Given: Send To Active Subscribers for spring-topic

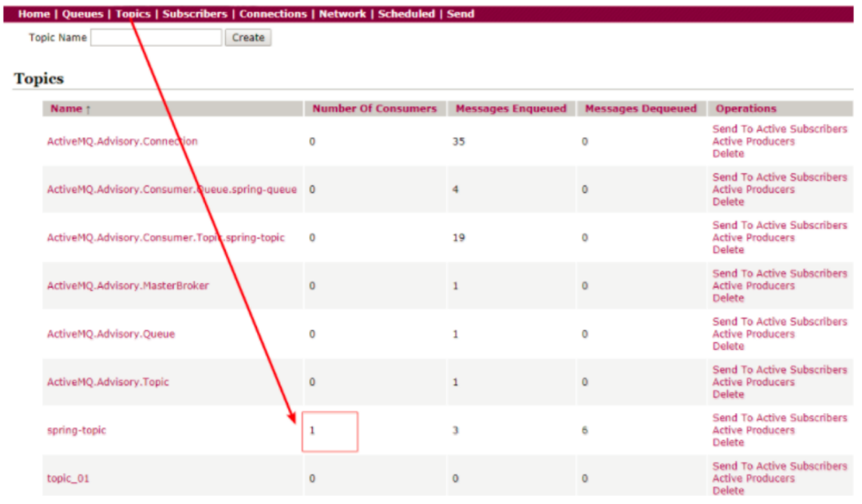Looking at the screenshot, I should click(x=780, y=418).
